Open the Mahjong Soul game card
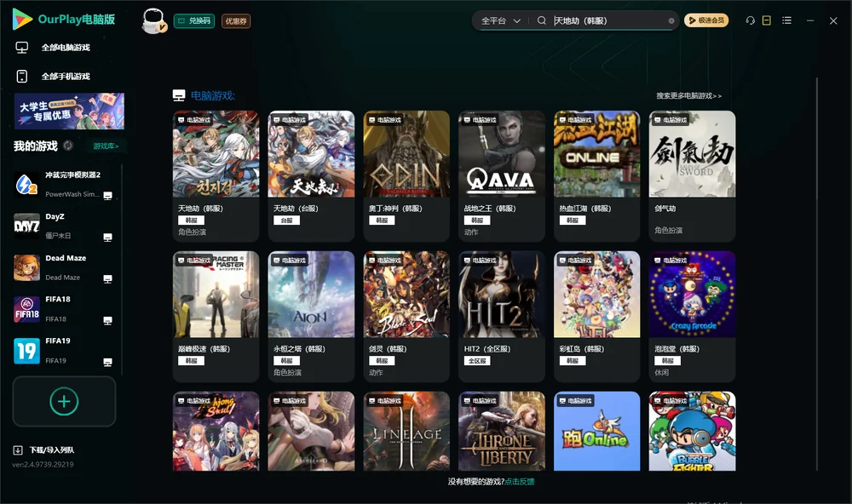The height and width of the screenshot is (504, 852). [x=216, y=432]
